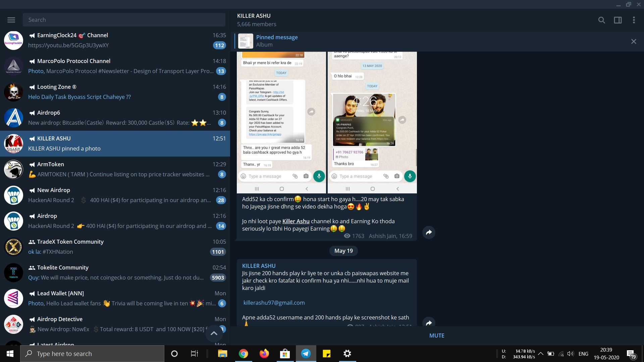Open Tokelite Community group
Image resolution: width=644 pixels, height=362 pixels.
pyautogui.click(x=115, y=273)
